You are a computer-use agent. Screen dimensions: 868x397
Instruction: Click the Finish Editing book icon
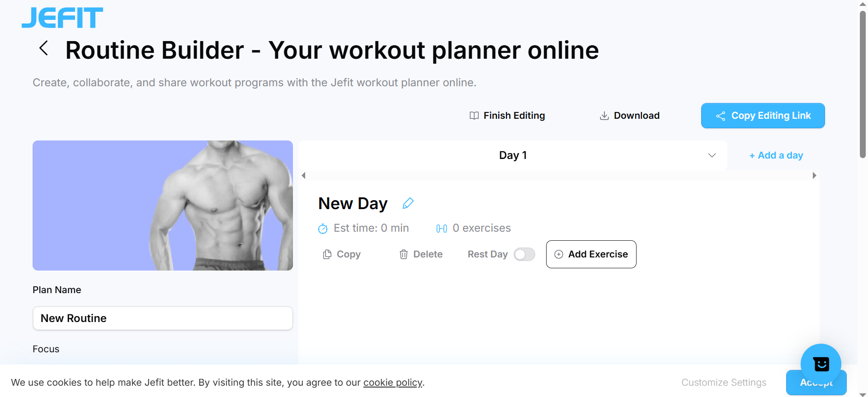point(474,116)
